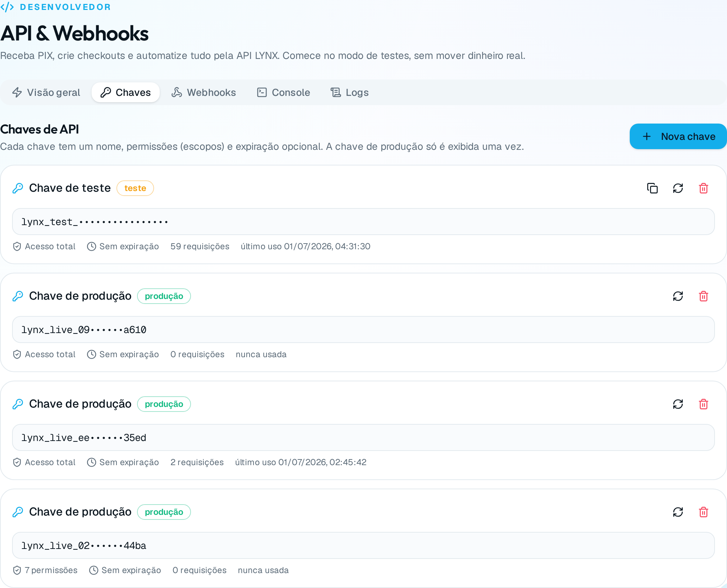
Task: Click the key icon beside Chave de teste
Action: pos(18,188)
